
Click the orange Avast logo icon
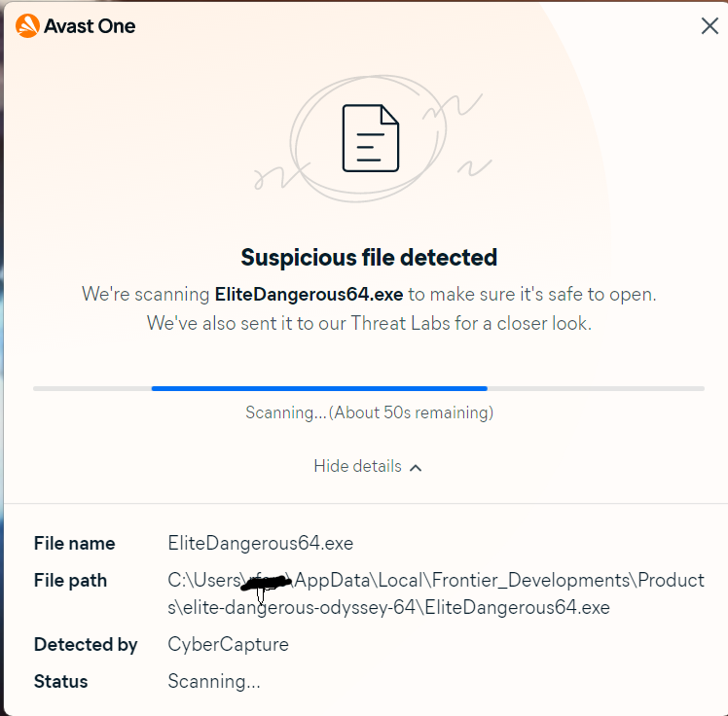[27, 25]
